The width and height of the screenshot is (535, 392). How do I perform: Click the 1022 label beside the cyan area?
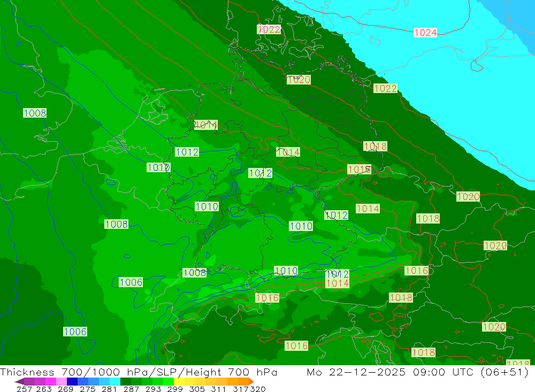click(x=385, y=88)
